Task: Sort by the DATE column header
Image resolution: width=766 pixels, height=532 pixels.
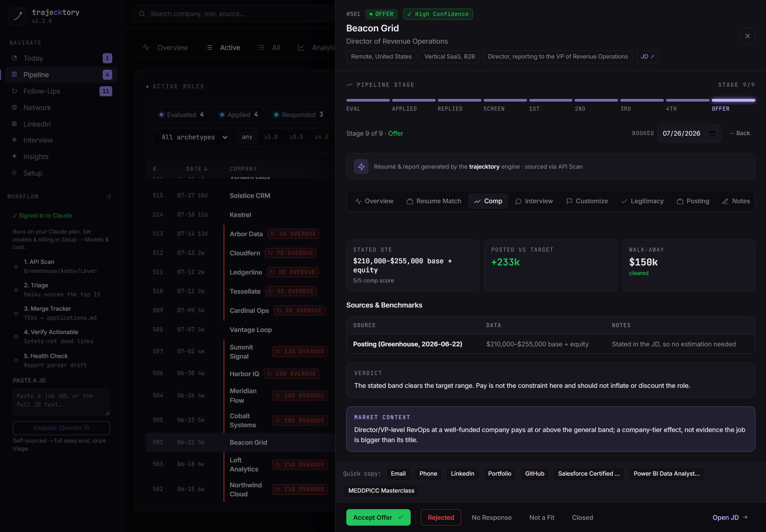Action: [x=197, y=169]
